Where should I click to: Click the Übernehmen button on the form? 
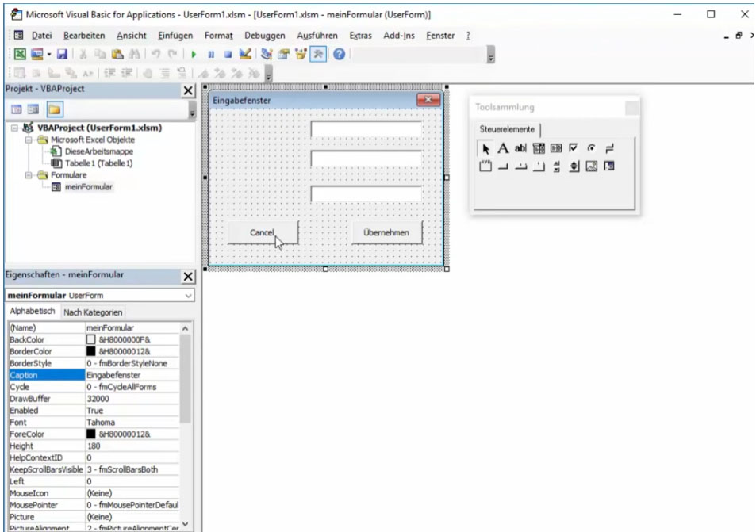386,233
